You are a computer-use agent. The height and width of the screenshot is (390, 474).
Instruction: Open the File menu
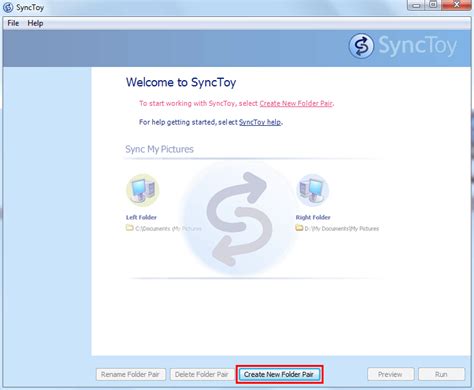pos(13,23)
